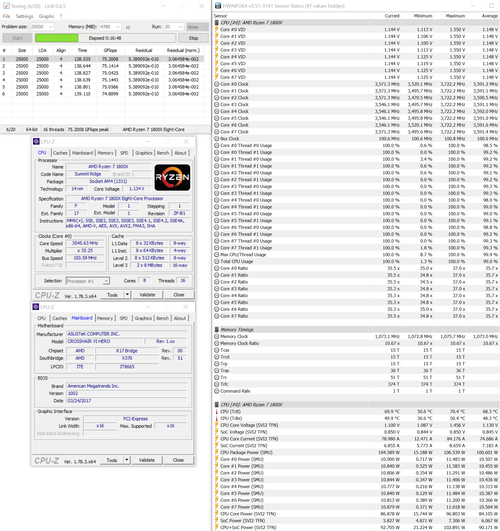The image size is (500, 531).
Task: Click the HWiNFO64 window title icon
Action: click(x=218, y=6)
